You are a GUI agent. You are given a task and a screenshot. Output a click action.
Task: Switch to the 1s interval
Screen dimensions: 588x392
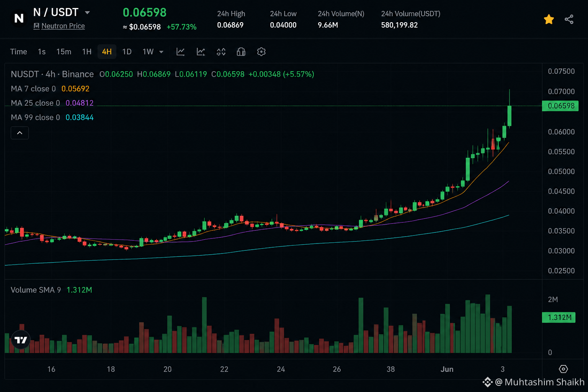[42, 52]
